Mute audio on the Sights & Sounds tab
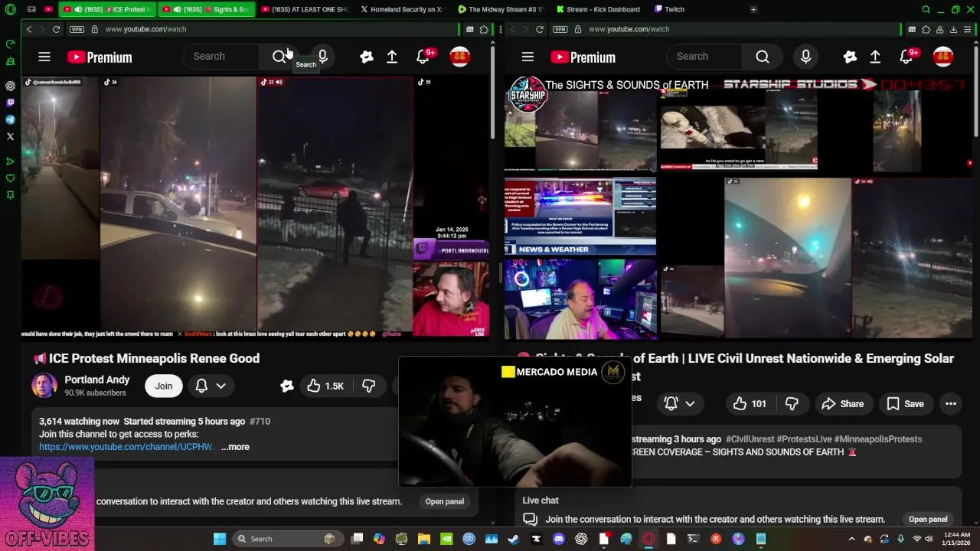Screen dimensions: 980x551 tap(177, 9)
